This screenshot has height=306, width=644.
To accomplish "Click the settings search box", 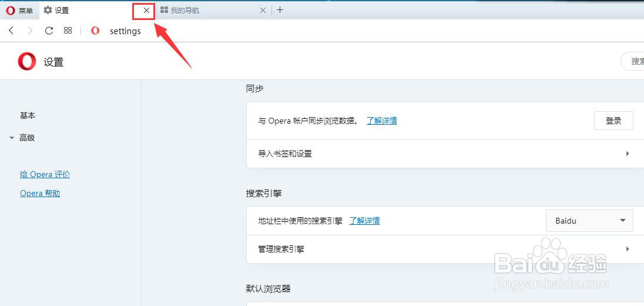I will pyautogui.click(x=632, y=62).
